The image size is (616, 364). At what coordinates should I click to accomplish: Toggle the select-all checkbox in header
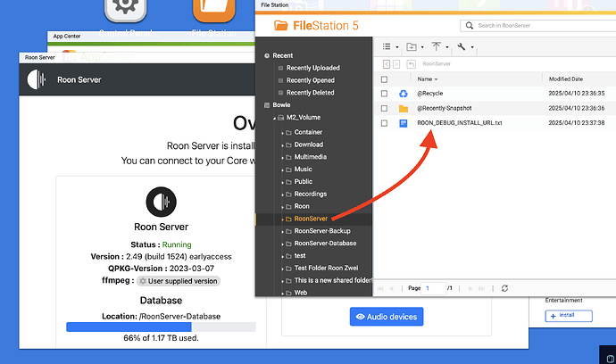click(x=384, y=79)
